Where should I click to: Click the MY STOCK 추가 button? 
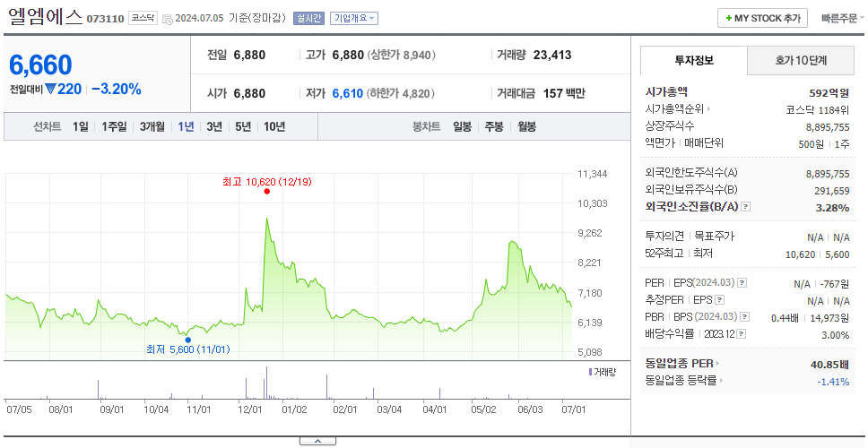763,18
